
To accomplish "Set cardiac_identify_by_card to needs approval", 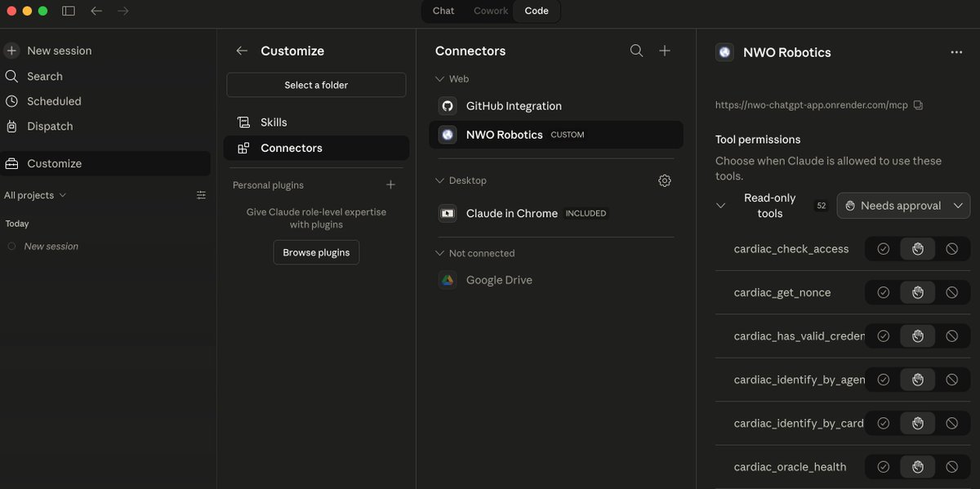I will tap(918, 423).
